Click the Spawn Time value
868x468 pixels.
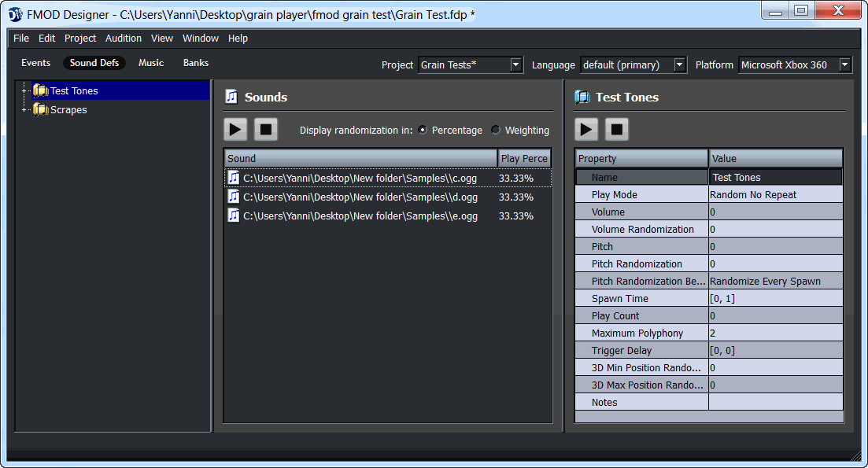(x=776, y=298)
